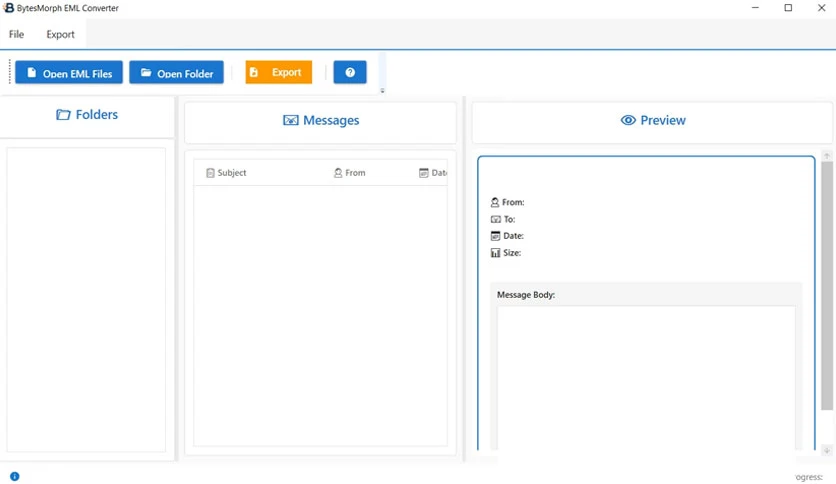Screen dimensions: 836x484
Task: Click the orange Export button
Action: 279,72
